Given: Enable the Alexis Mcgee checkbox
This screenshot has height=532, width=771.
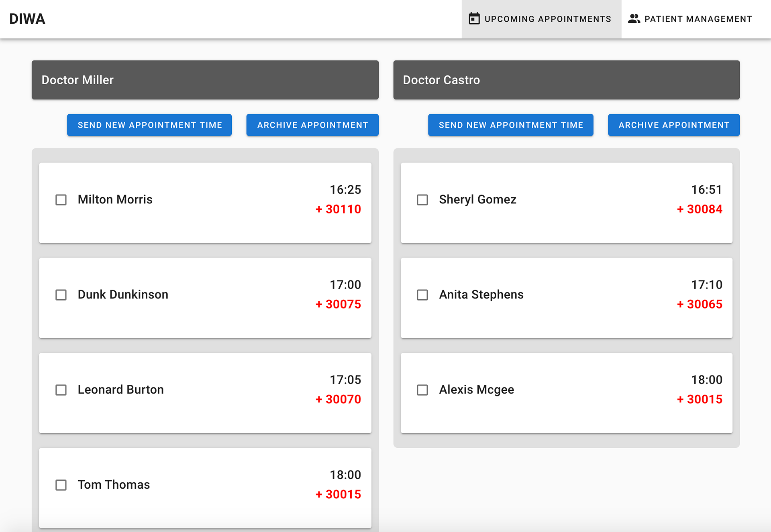Looking at the screenshot, I should 422,390.
